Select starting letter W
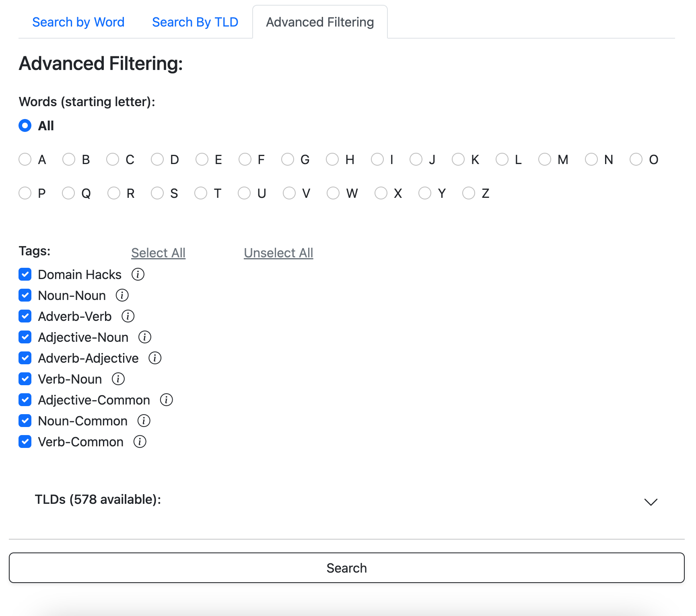This screenshot has width=696, height=616. pos(333,193)
